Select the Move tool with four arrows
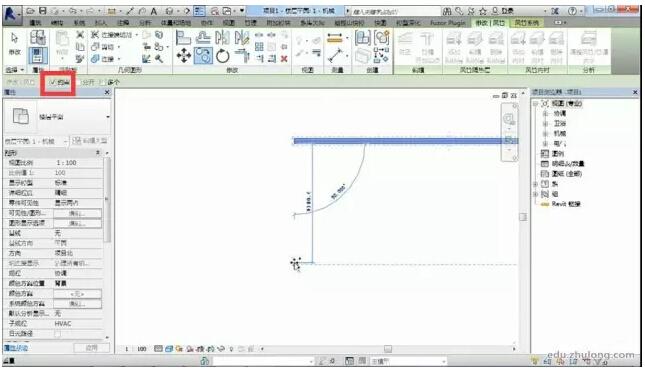The width and height of the screenshot is (645, 372). [183, 55]
